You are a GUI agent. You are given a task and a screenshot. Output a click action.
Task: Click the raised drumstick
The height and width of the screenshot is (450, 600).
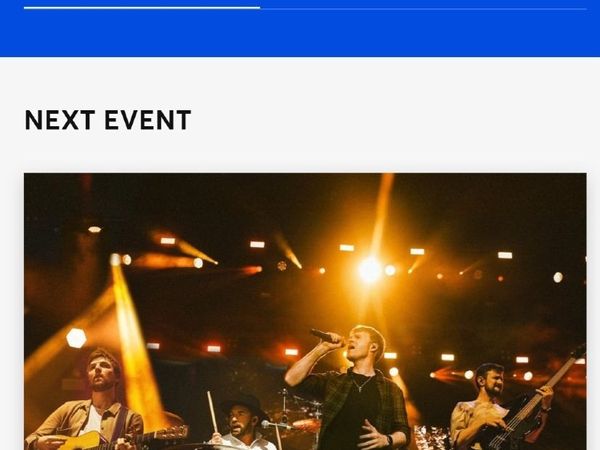click(x=213, y=412)
